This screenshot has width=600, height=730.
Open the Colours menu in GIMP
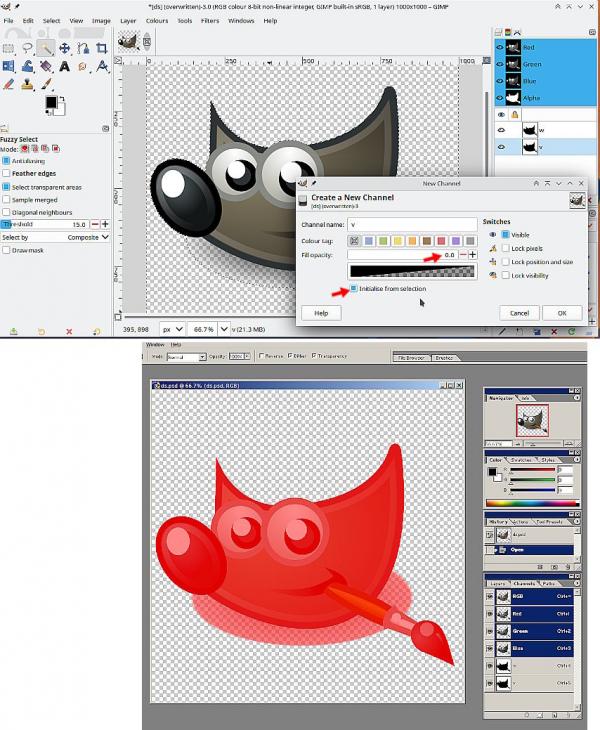coord(157,20)
